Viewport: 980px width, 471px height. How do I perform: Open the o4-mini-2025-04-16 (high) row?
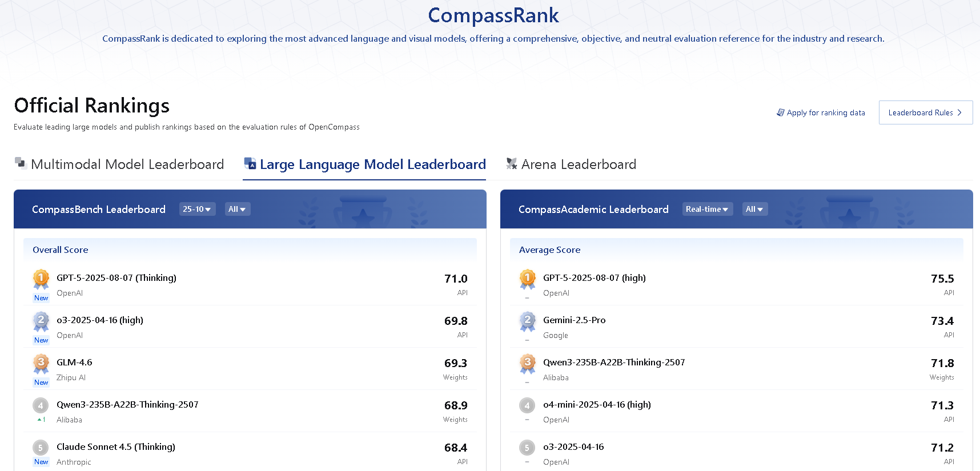737,411
